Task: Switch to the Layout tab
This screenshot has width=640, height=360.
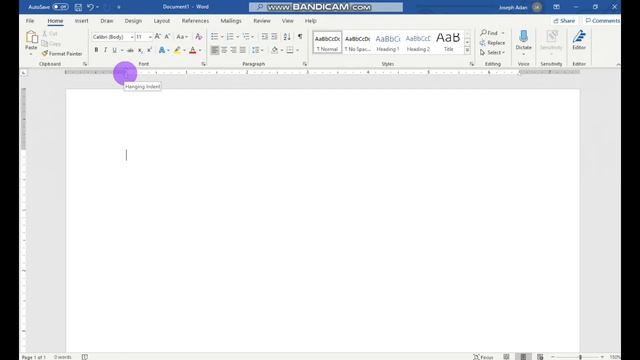Action: tap(162, 20)
